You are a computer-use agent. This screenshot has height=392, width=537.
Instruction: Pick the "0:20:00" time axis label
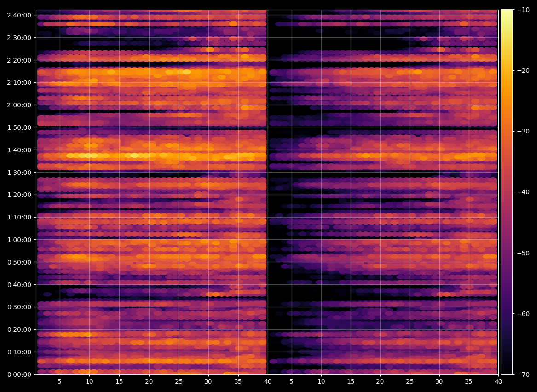pyautogui.click(x=19, y=330)
